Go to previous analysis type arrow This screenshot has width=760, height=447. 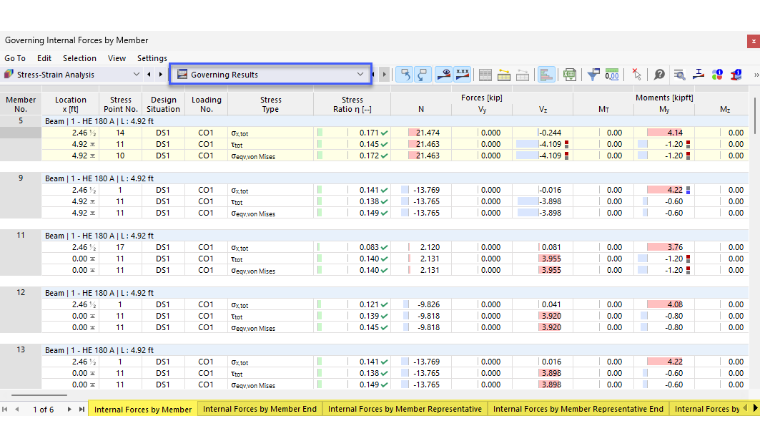pos(149,75)
